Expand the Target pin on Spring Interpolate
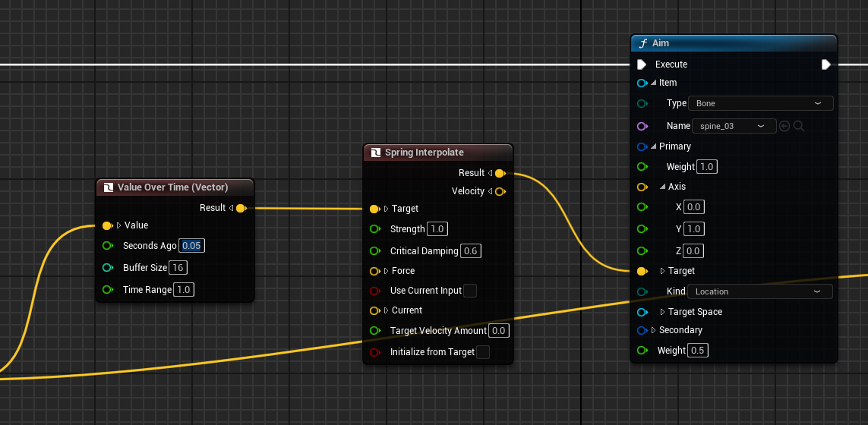This screenshot has width=868, height=425. coord(387,209)
